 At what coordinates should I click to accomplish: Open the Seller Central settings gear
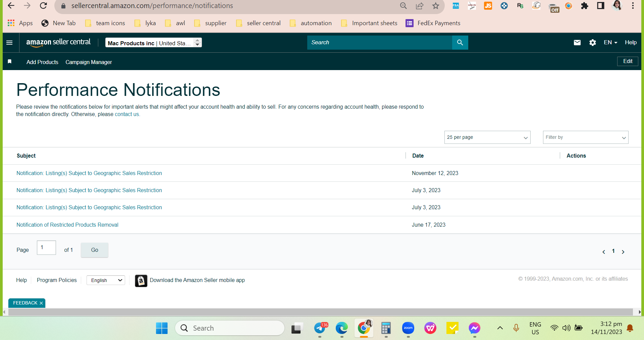click(592, 43)
